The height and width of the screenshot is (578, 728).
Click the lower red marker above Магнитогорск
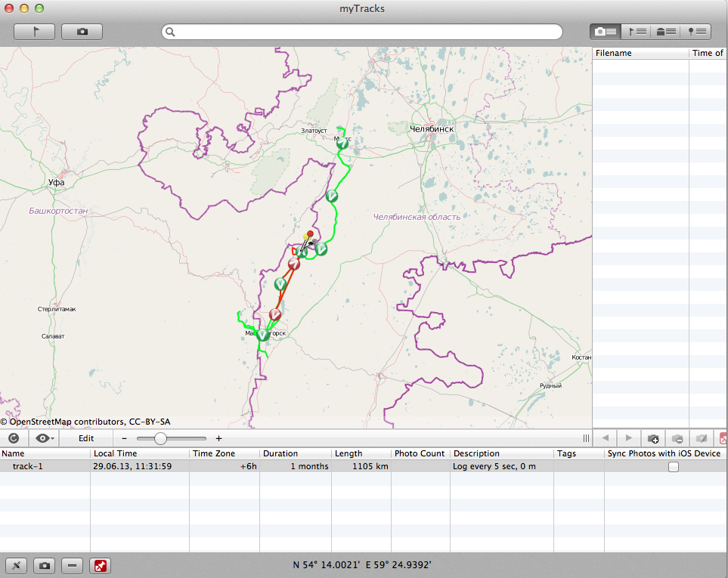point(275,314)
